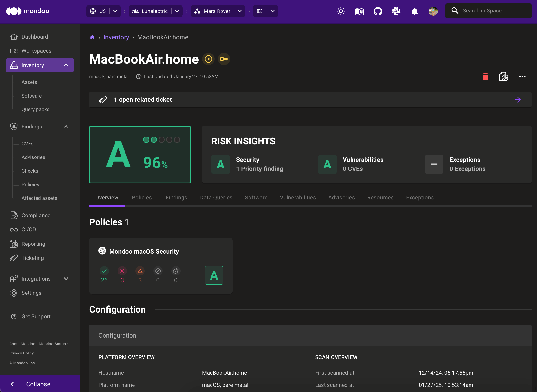Click the play icon beside the asset title
Screen dimensions: 537x392
(x=208, y=59)
